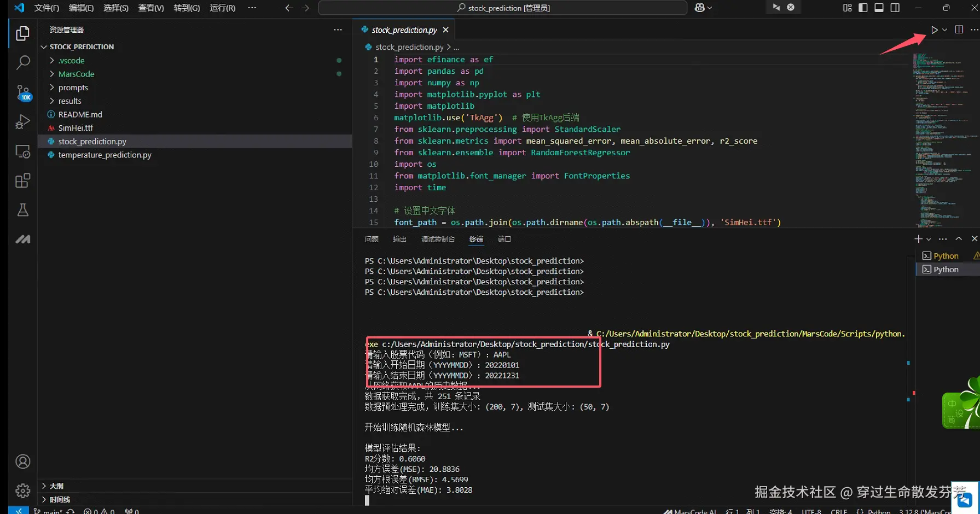Split the editor to the right
Viewport: 980px width, 514px height.
959,30
